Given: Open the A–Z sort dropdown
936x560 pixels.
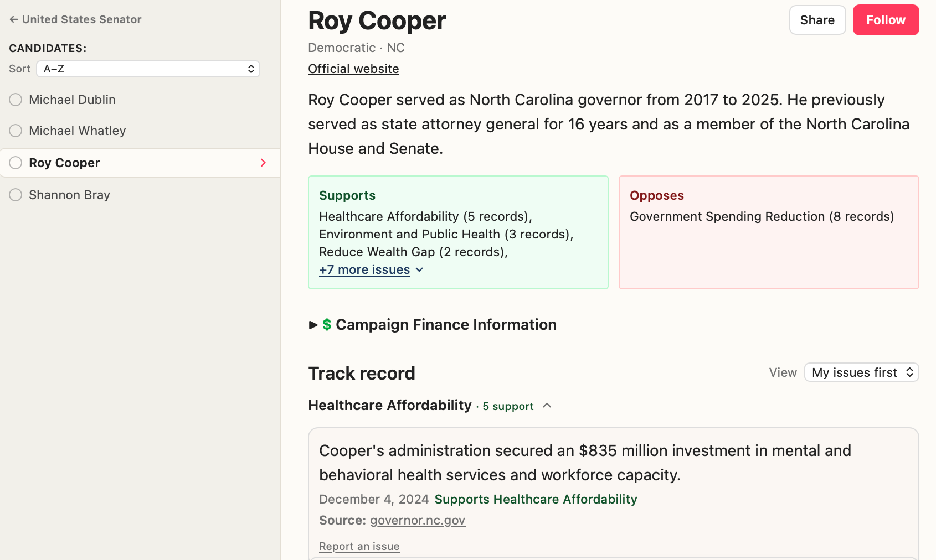Looking at the screenshot, I should click(x=148, y=69).
